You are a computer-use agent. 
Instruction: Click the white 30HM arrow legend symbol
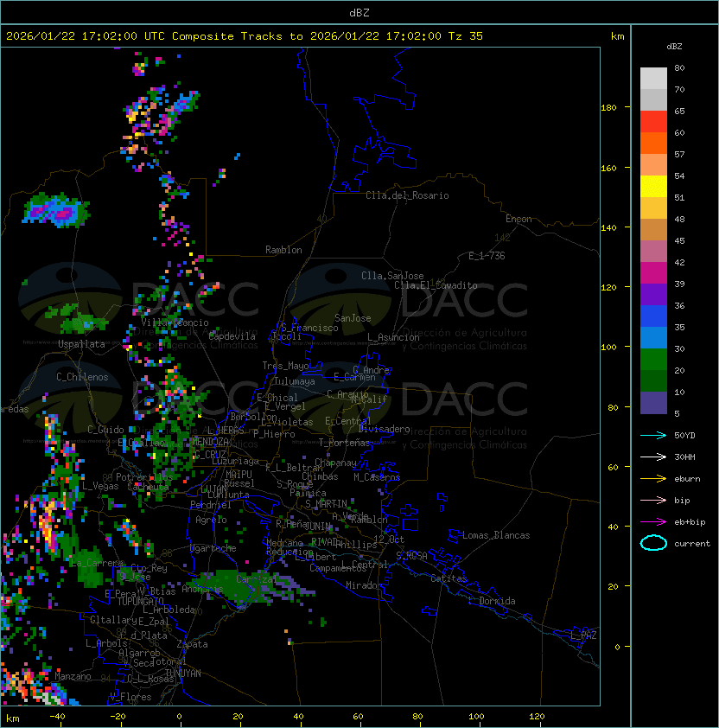[x=653, y=457]
